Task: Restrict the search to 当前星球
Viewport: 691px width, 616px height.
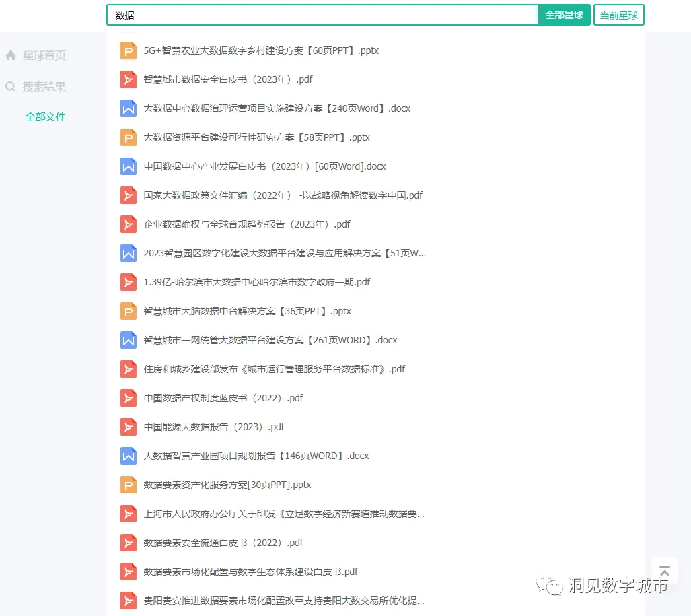Action: (619, 15)
